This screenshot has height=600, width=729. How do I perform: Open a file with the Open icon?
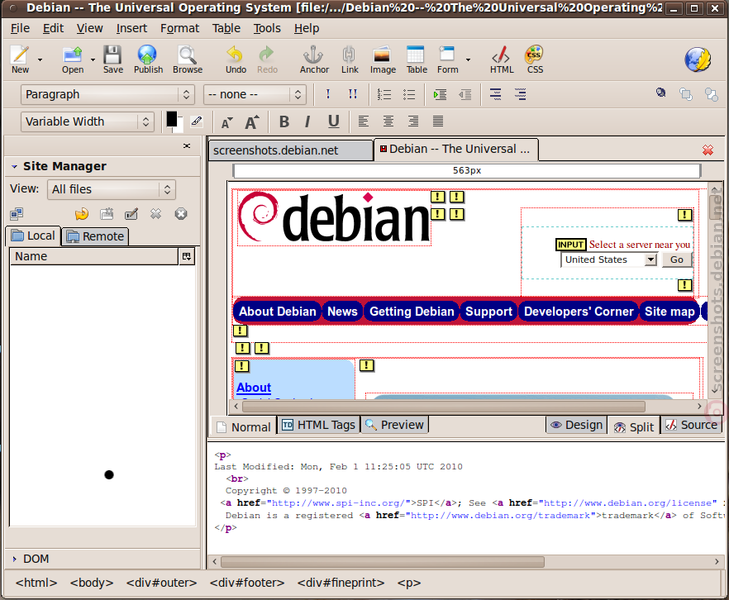point(73,59)
